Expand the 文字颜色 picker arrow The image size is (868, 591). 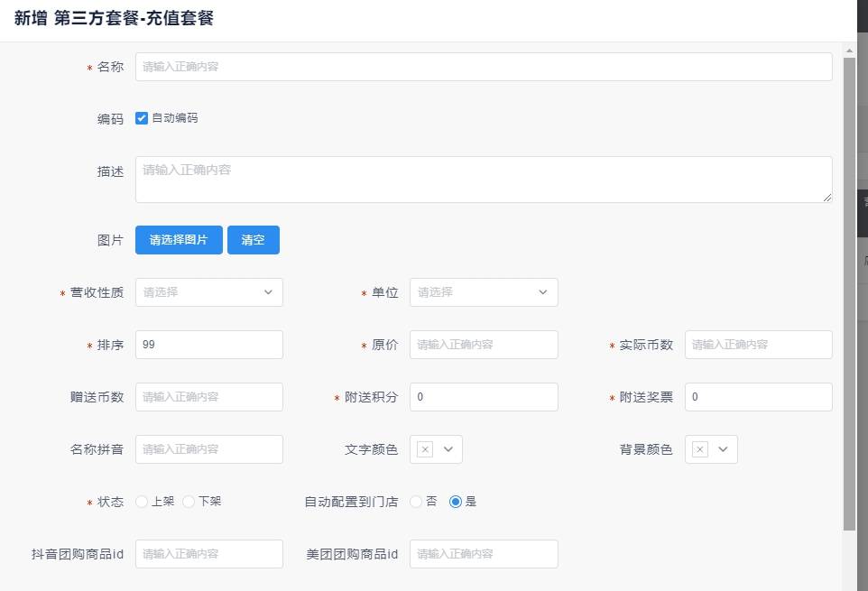[448, 449]
